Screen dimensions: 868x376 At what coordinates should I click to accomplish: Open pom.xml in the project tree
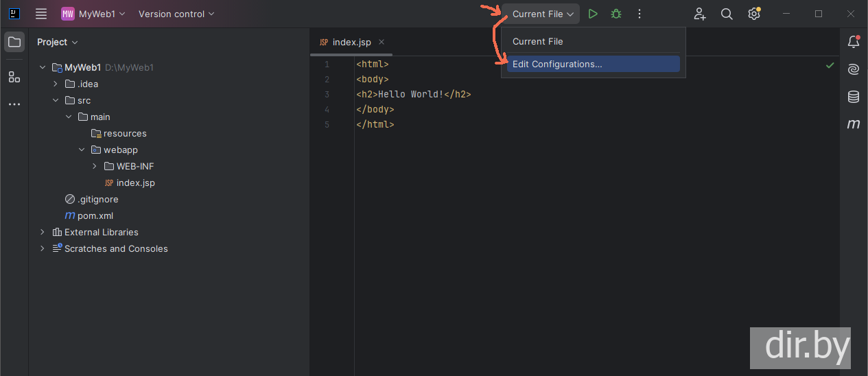tap(95, 215)
